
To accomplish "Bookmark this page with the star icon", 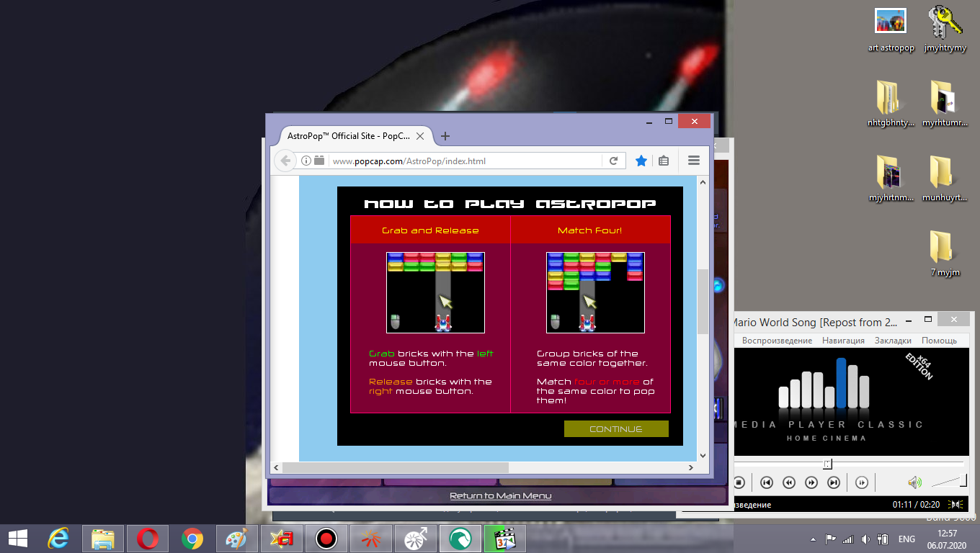I will tap(641, 161).
